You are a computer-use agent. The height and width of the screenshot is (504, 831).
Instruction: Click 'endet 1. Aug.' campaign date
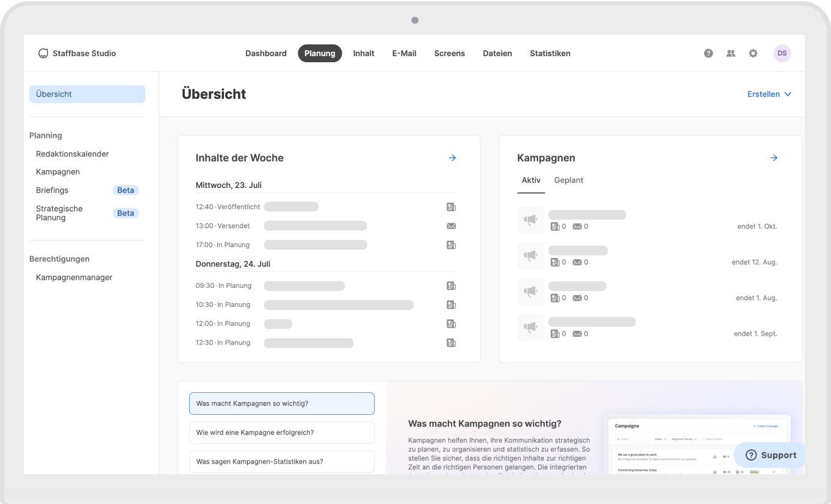click(x=757, y=298)
